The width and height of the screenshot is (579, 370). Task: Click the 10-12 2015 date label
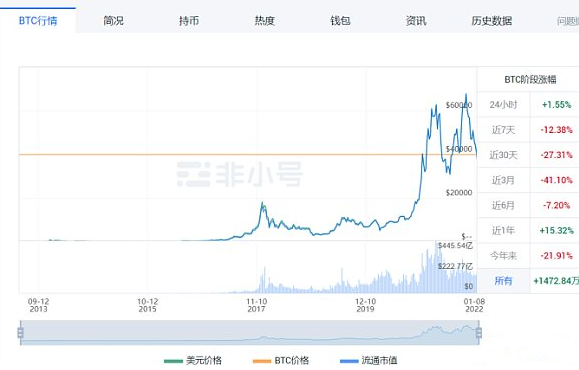click(147, 305)
